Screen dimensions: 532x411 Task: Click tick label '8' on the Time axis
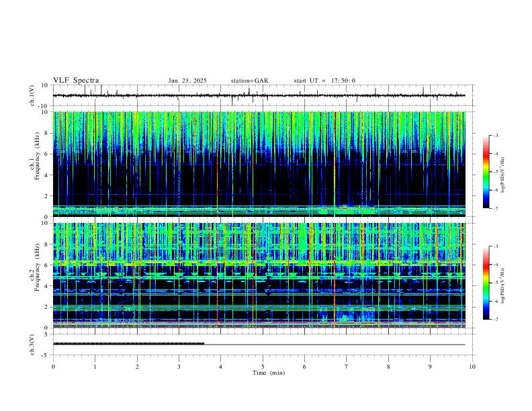click(388, 367)
